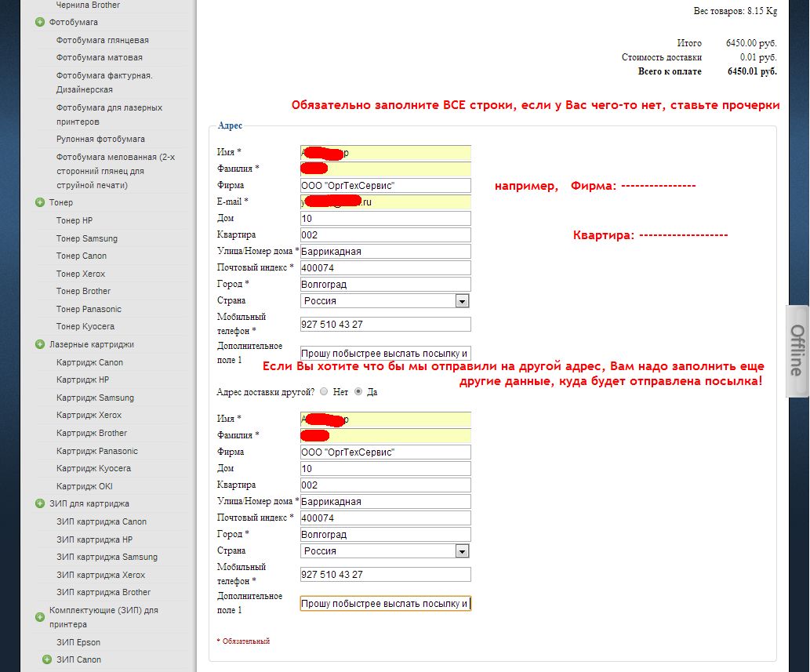Click the first Фирма input field
The height and width of the screenshot is (672, 810).
click(x=385, y=186)
